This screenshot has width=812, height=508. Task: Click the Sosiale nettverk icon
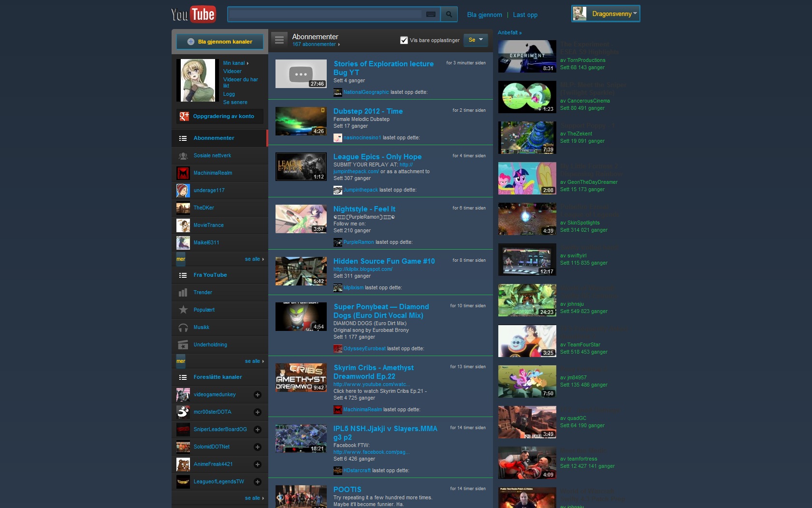pyautogui.click(x=183, y=156)
